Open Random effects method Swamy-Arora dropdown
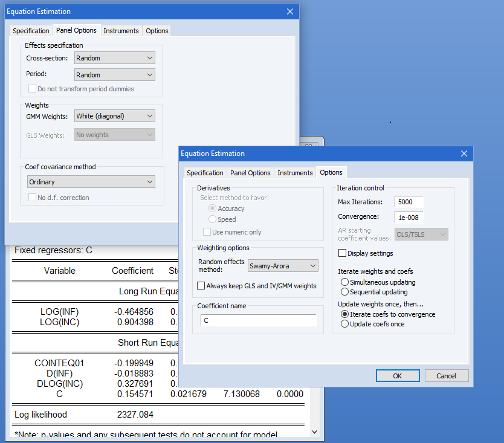 coord(283,266)
